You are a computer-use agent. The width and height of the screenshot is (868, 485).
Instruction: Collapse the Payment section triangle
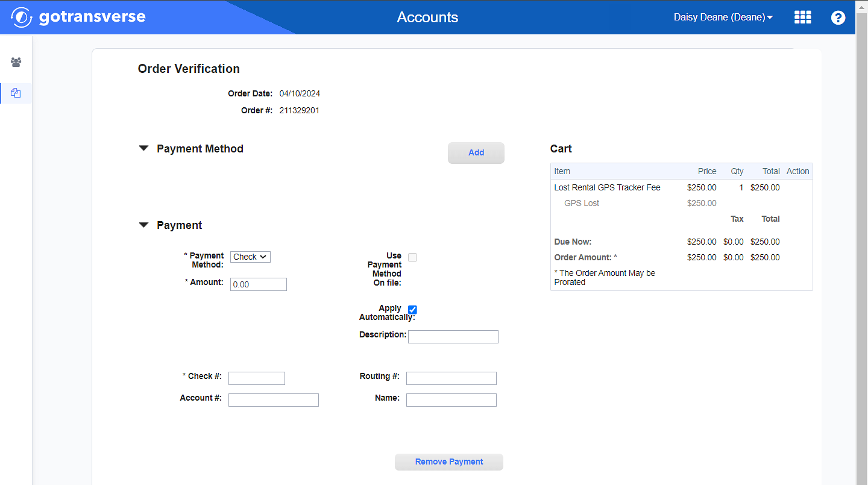point(143,225)
